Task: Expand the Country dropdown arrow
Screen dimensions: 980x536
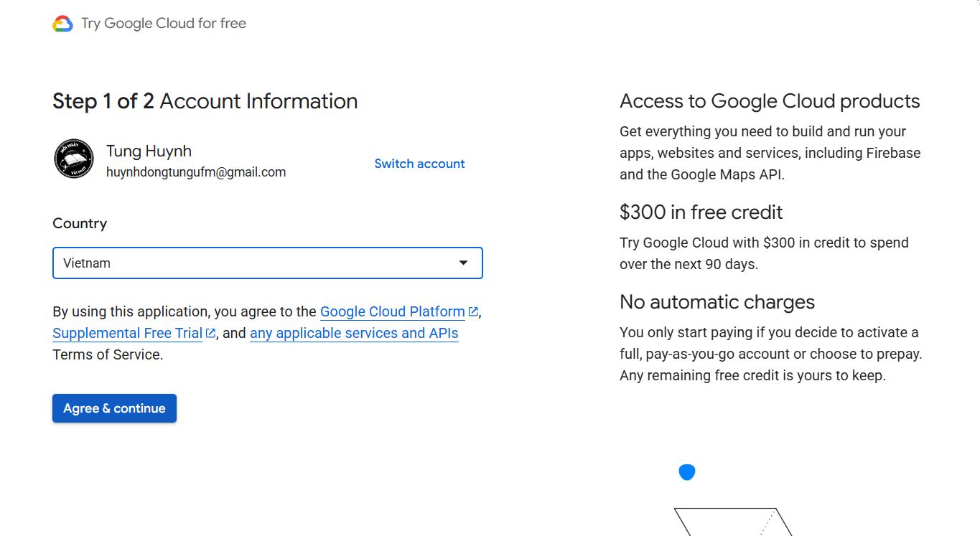Action: (463, 263)
